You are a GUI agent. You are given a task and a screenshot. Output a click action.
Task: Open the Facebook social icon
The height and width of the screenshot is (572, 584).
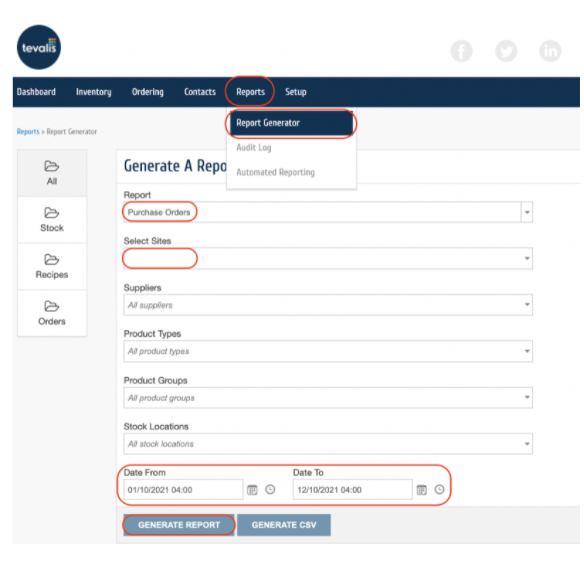point(461,51)
